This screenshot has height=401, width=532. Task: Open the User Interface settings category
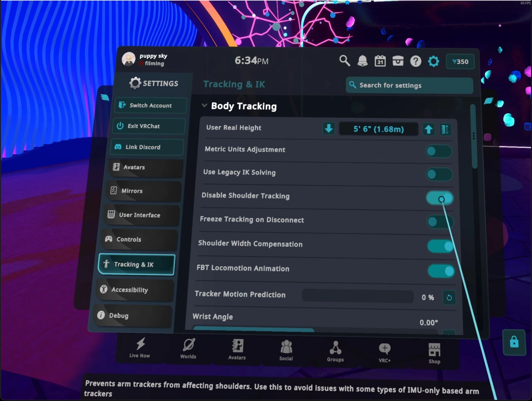[x=141, y=215]
